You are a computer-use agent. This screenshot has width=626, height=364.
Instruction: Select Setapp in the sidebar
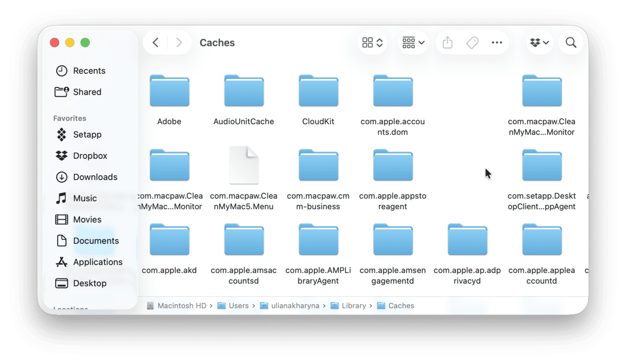point(86,134)
